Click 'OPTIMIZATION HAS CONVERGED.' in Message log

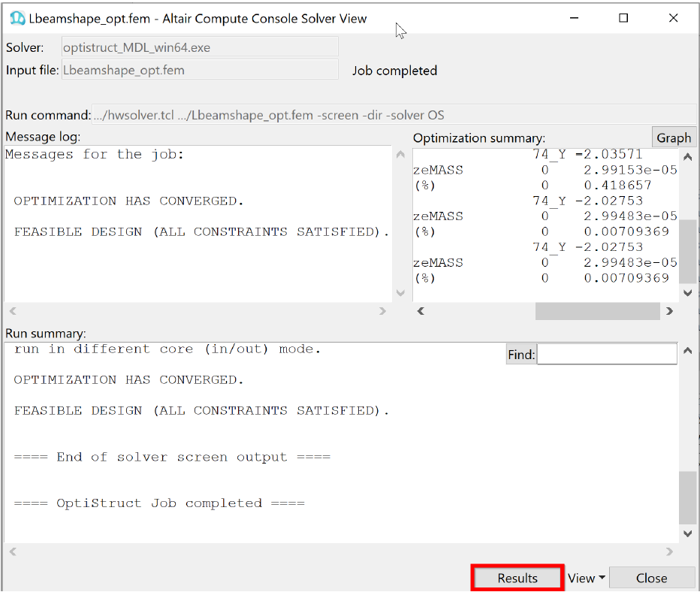(x=128, y=201)
